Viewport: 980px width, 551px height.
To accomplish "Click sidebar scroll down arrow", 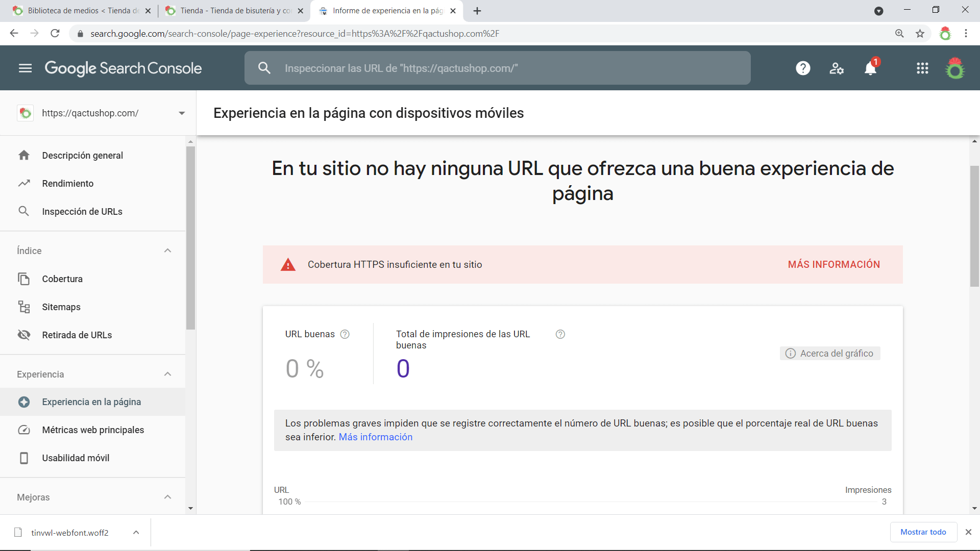I will pyautogui.click(x=190, y=508).
